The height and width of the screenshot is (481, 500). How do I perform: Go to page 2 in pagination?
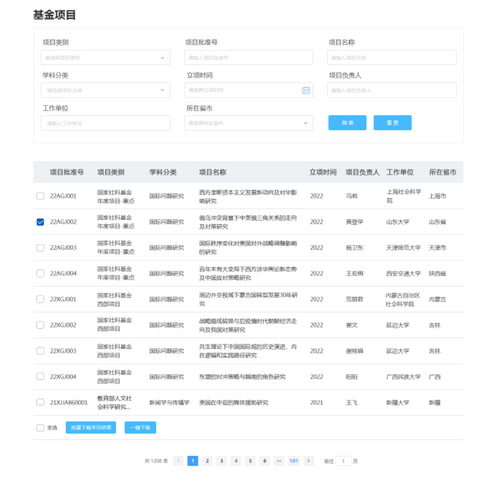[x=207, y=461]
